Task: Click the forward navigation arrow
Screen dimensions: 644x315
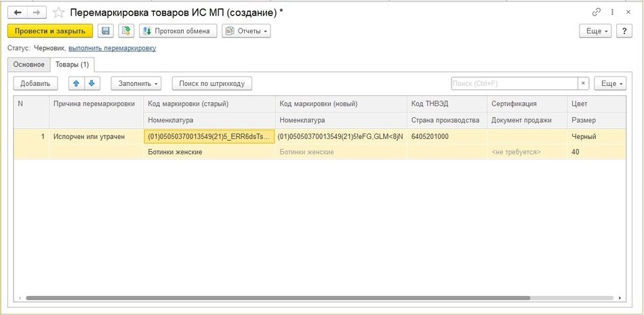Action: (x=37, y=12)
